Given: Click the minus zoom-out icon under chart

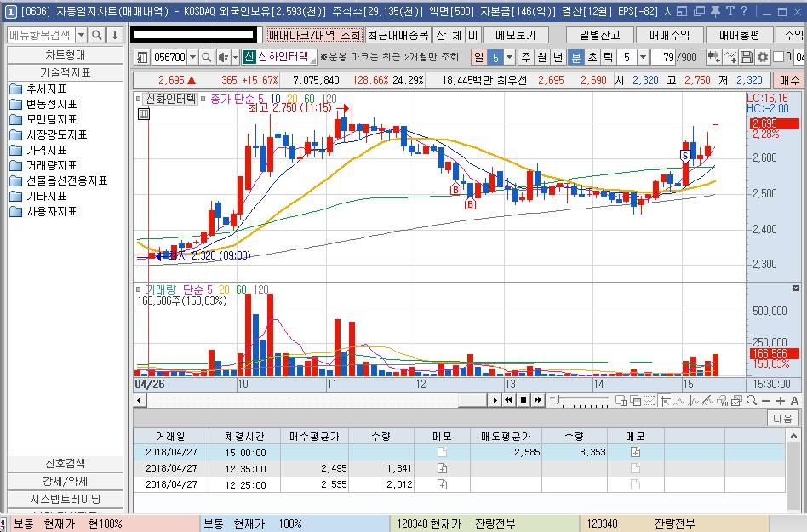Looking at the screenshot, I should click(x=766, y=401).
